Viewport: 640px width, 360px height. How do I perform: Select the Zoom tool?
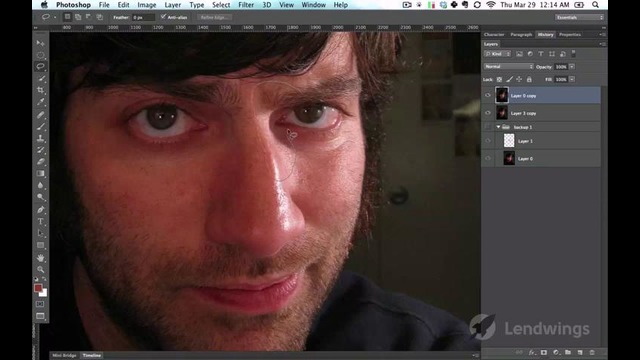(40, 270)
